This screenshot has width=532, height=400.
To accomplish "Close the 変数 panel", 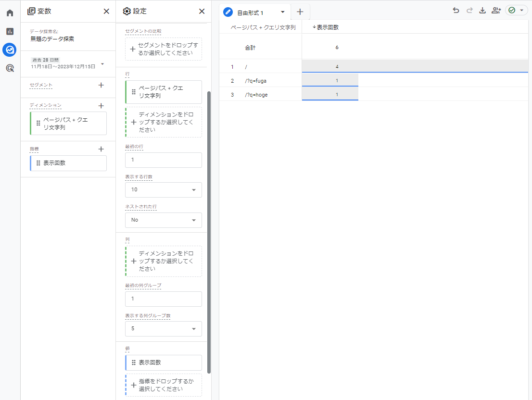I will pyautogui.click(x=106, y=11).
